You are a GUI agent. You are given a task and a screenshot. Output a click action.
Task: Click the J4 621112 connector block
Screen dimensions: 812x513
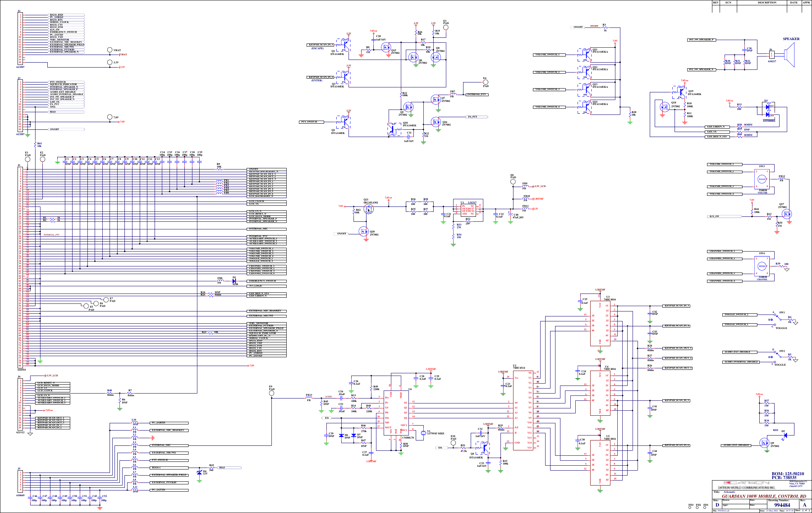21,405
